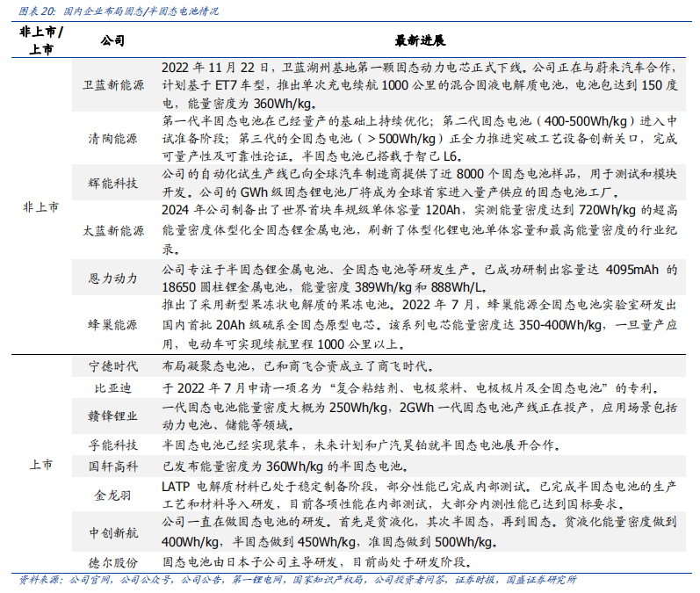Select the 非上市/上市 column header
The height and width of the screenshot is (593, 700).
tap(41, 40)
